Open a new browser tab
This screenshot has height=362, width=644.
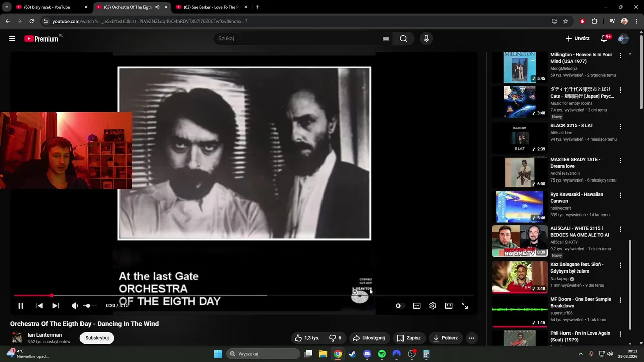click(258, 7)
